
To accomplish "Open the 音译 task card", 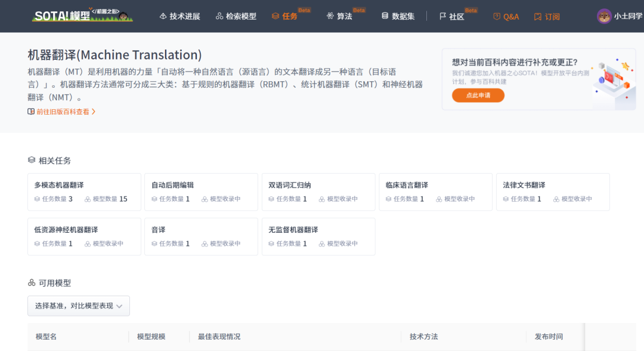I will click(x=202, y=237).
